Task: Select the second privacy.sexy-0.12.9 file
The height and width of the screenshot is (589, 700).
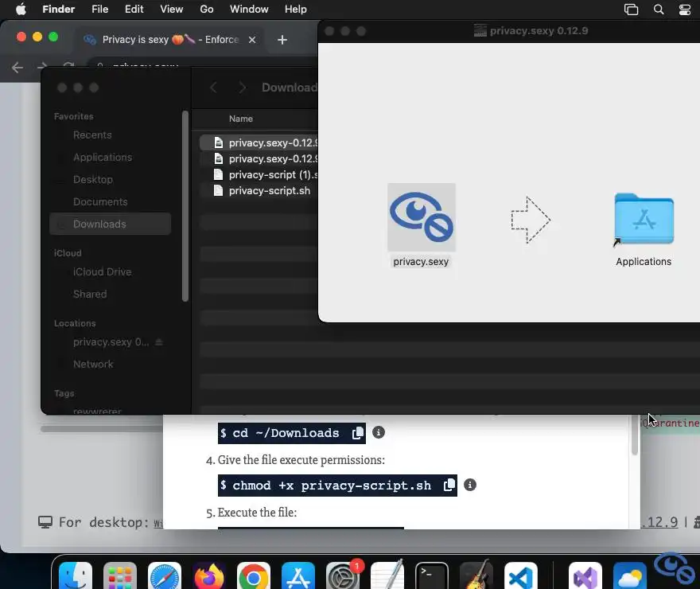Action: (x=259, y=159)
